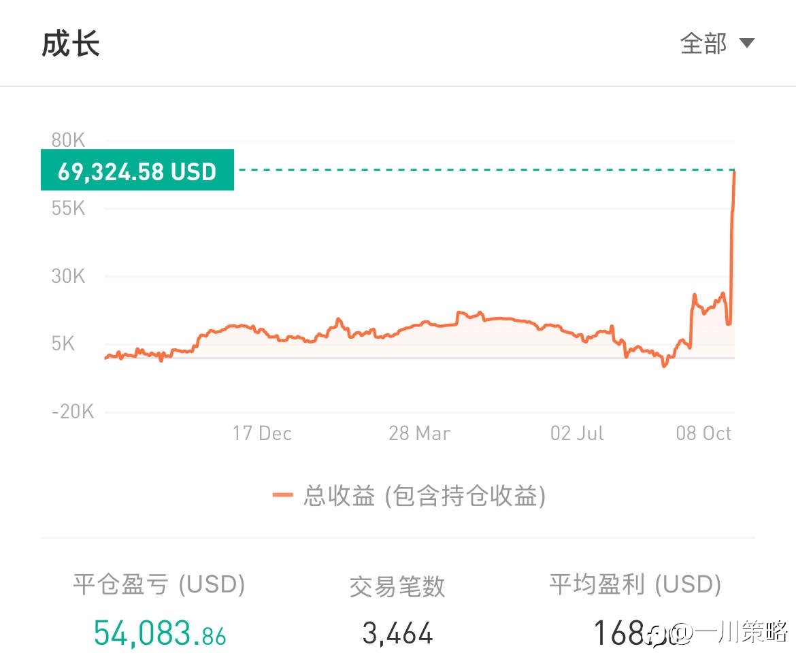Viewport: 796px width, 672px height.
Task: Click the green 69,324.58 USD value label
Action: [137, 170]
